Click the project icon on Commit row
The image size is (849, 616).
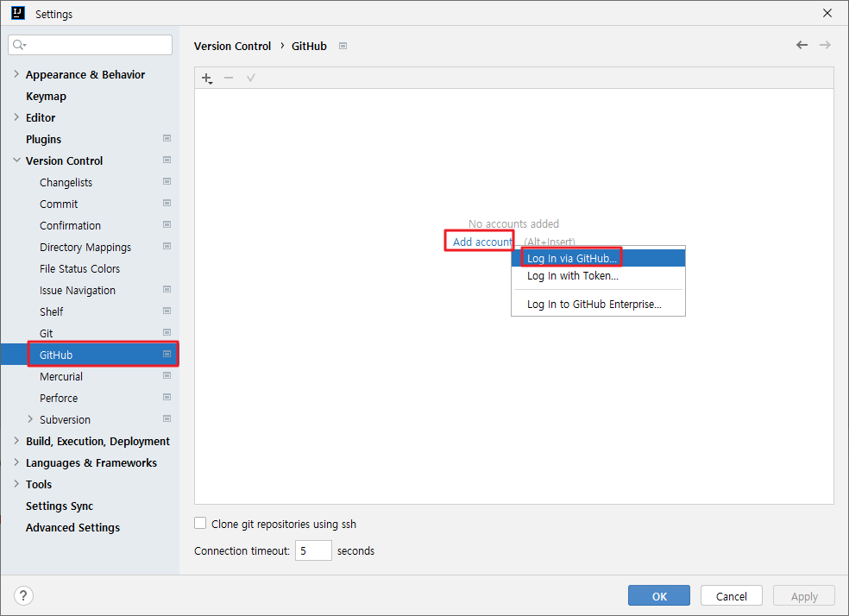tap(167, 204)
